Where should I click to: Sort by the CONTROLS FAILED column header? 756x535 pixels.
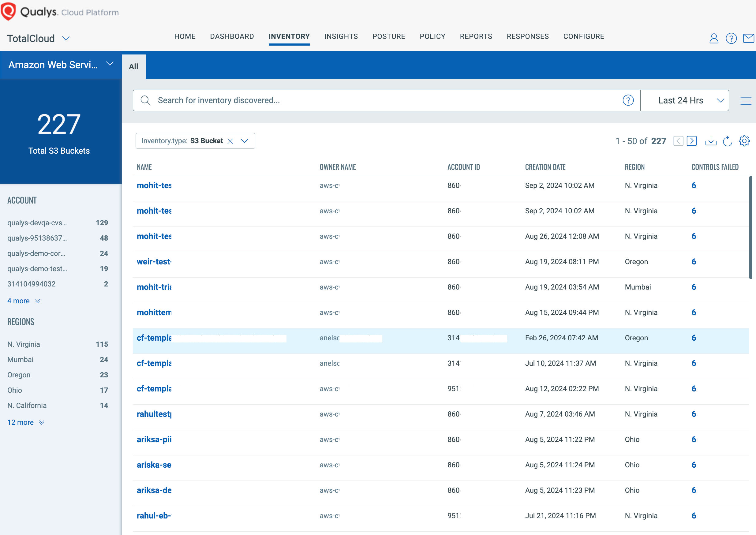coord(714,167)
